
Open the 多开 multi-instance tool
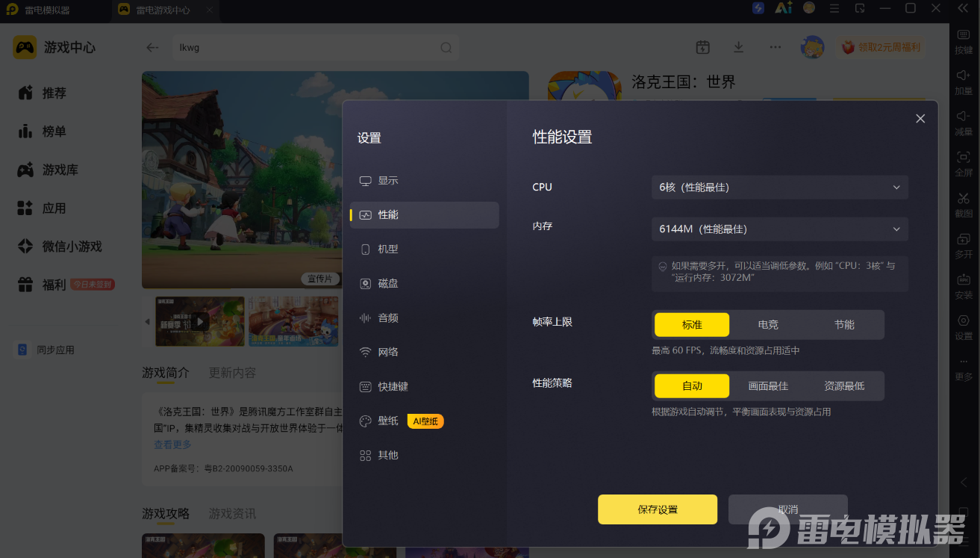[x=964, y=247]
